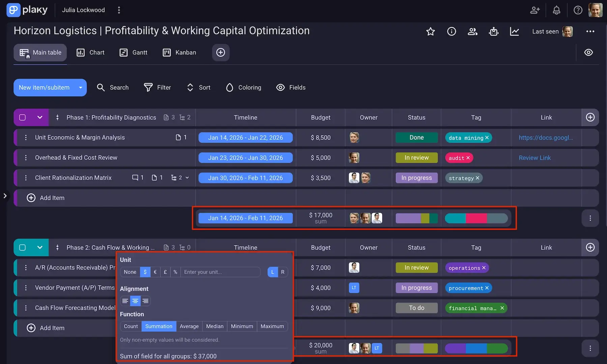Viewport: 607px width, 364px height.
Task: Open Phase 1 group options menu
Action: (x=57, y=118)
